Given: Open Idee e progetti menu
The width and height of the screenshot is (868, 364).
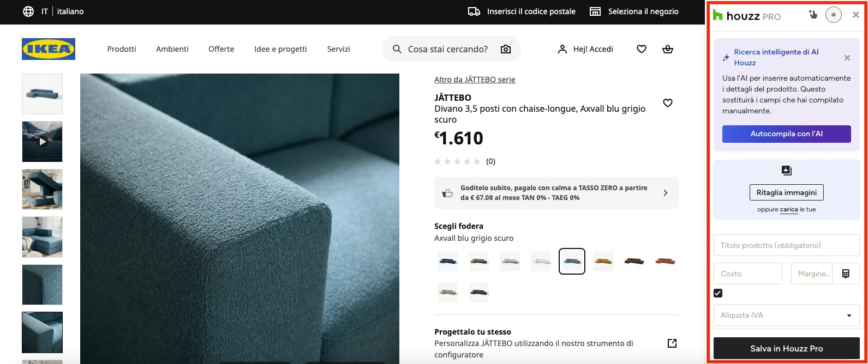Looking at the screenshot, I should tap(280, 49).
